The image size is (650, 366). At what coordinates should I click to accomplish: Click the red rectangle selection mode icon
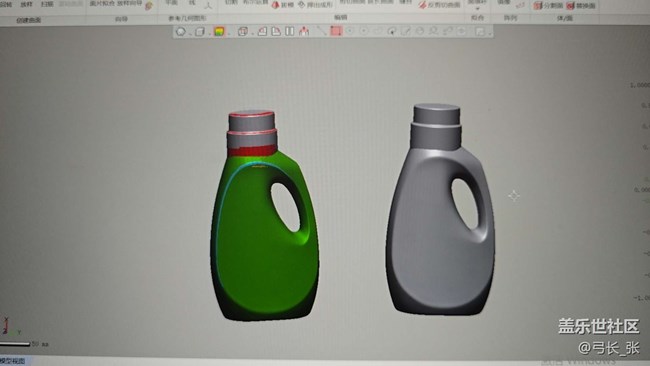pos(336,31)
